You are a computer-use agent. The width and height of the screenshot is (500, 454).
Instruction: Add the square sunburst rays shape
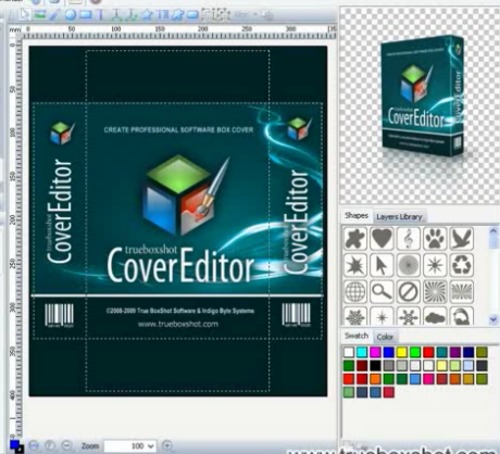pos(435,292)
